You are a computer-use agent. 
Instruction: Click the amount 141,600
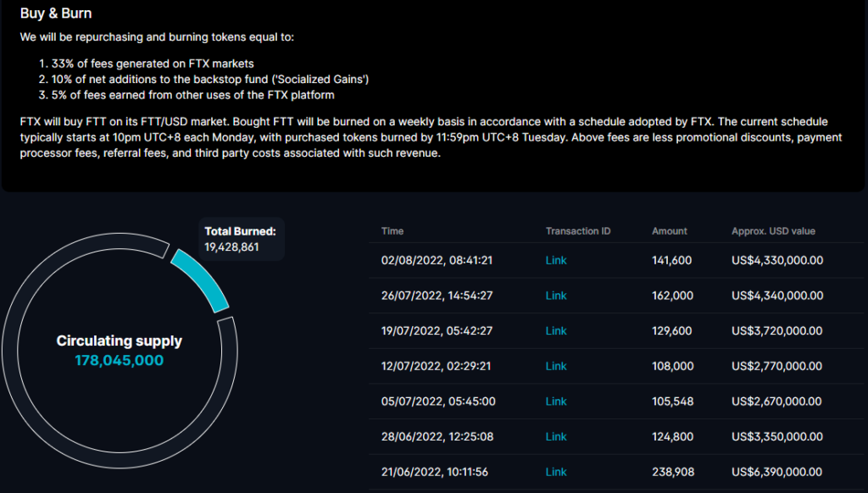(x=671, y=260)
